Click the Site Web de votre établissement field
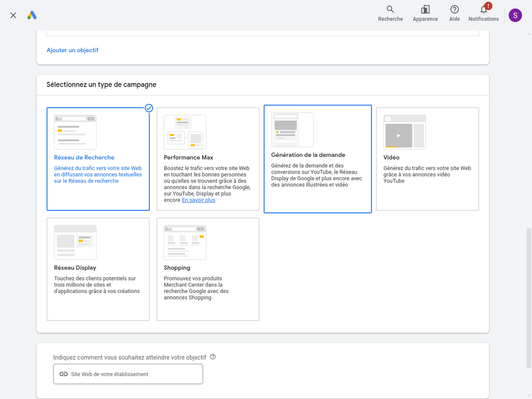532x399 pixels. pyautogui.click(x=128, y=374)
